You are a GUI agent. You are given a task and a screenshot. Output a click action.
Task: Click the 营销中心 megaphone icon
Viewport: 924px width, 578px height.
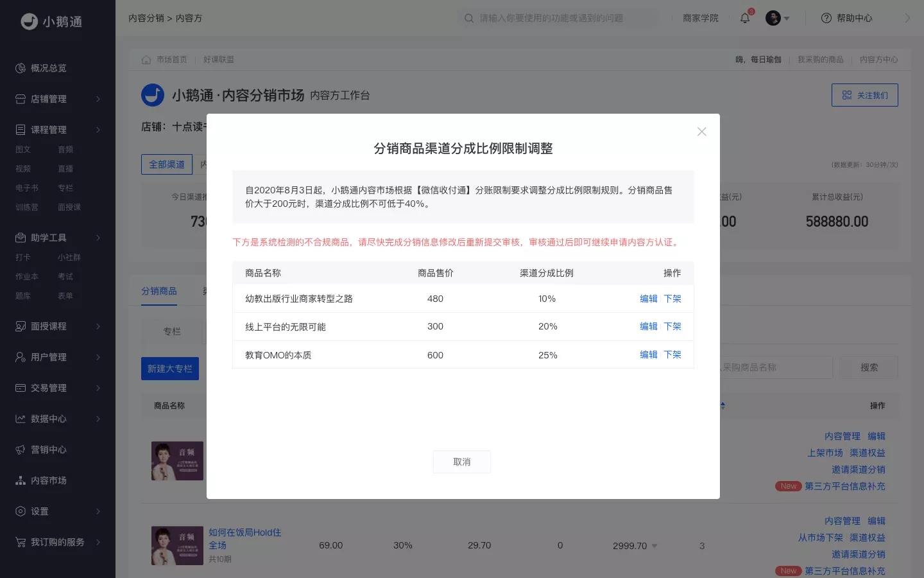21,450
